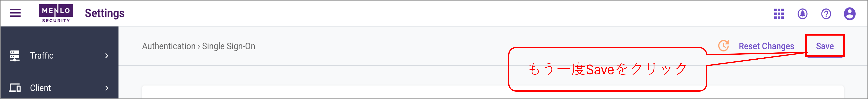Click the Menlo Security logo
Image resolution: width=868 pixels, height=99 pixels.
tap(56, 13)
